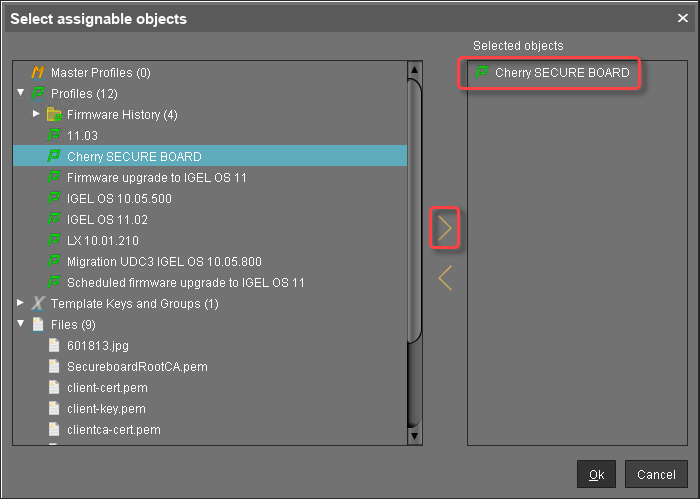Click the Template Keys and Groups icon
The image size is (700, 499).
[38, 304]
